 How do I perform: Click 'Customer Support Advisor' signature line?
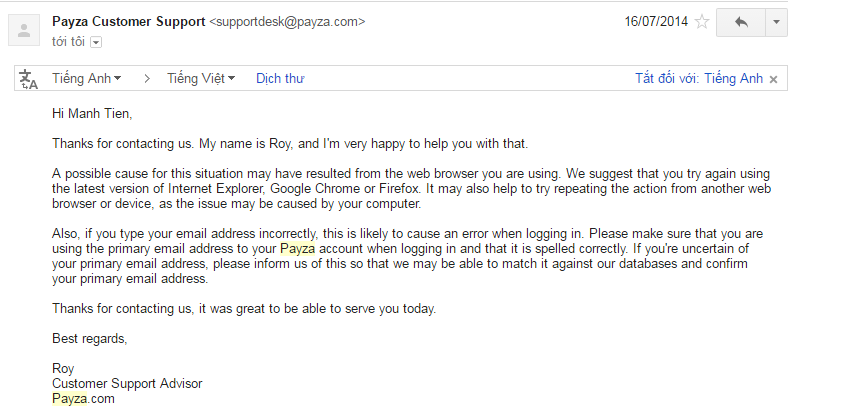[x=127, y=383]
